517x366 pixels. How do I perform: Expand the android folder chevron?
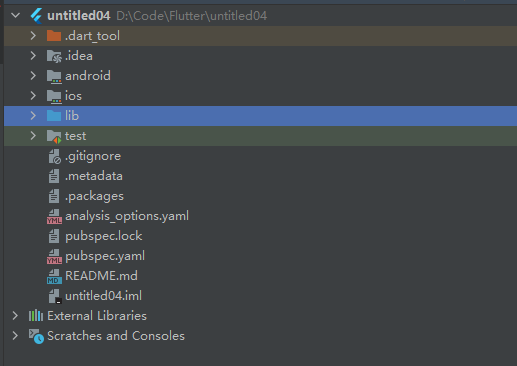point(33,76)
